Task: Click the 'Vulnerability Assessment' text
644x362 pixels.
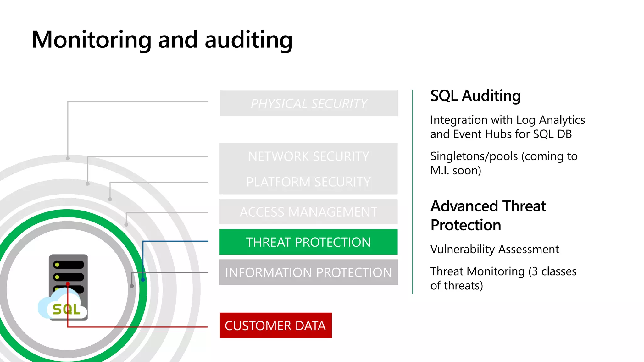Action: 495,249
